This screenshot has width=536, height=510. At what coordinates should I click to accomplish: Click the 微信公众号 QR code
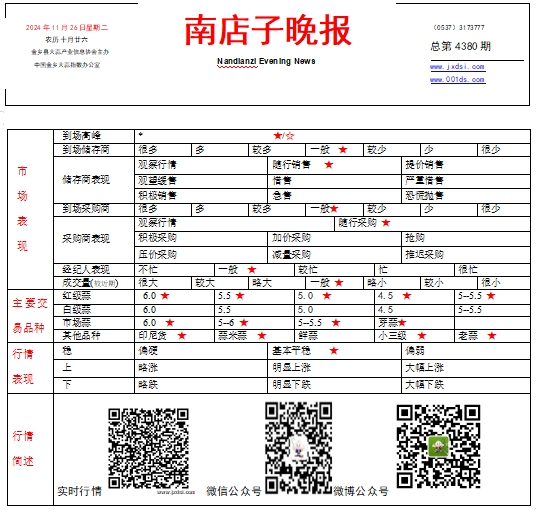(x=298, y=448)
